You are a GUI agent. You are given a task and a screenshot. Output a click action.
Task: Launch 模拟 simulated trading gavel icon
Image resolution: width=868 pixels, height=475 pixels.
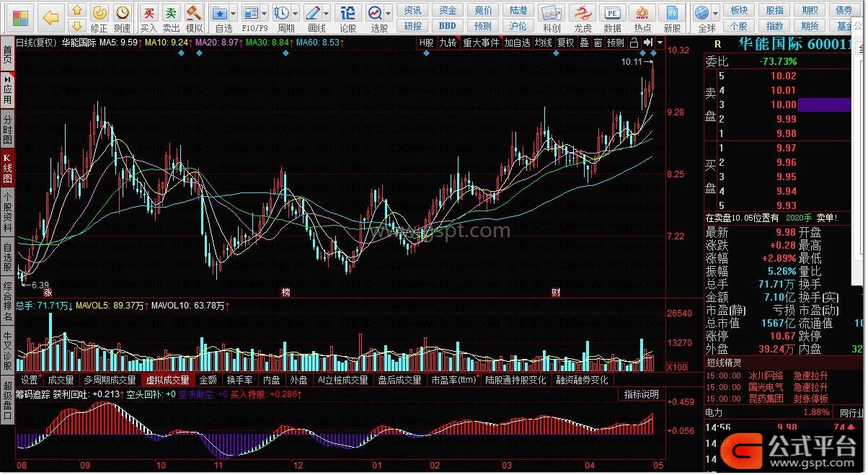(x=194, y=13)
